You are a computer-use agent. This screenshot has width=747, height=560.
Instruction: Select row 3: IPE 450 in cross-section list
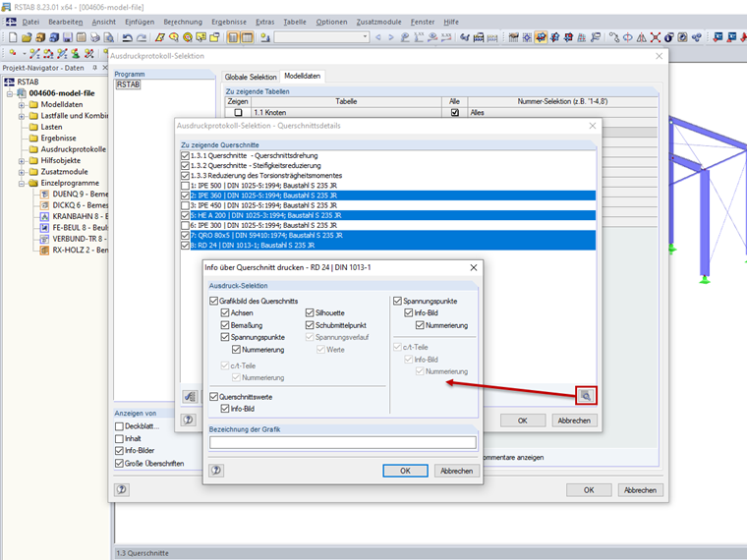pos(388,205)
